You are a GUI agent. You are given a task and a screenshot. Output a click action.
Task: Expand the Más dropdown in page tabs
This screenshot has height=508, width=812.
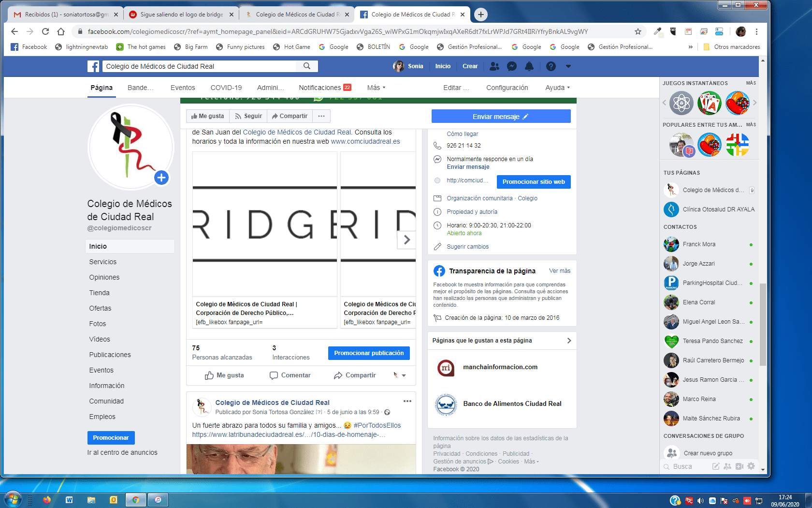(x=376, y=88)
